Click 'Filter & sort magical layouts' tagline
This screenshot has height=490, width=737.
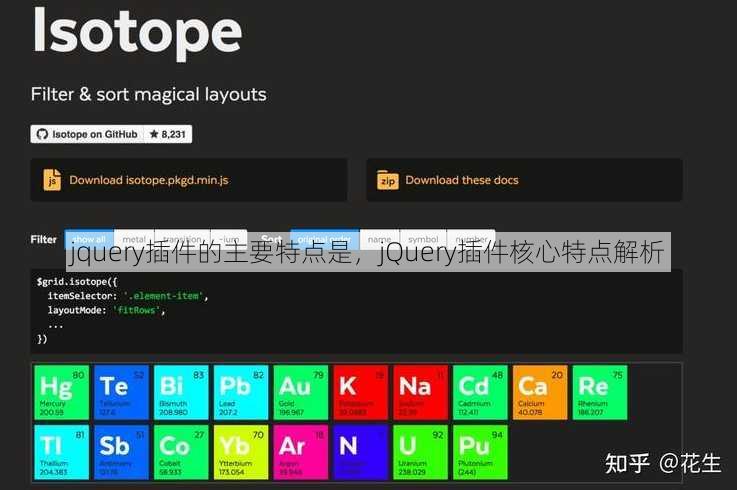point(149,94)
